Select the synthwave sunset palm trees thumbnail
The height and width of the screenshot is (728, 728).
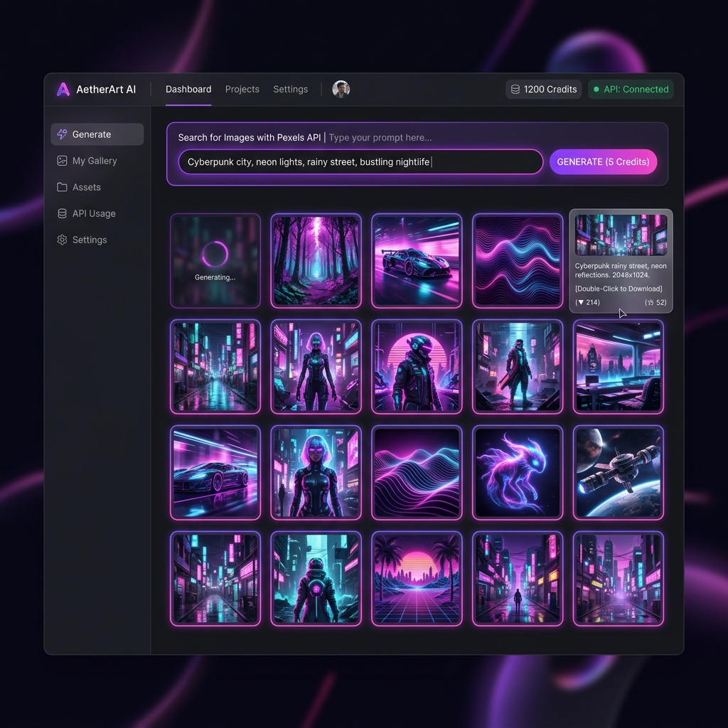point(417,579)
